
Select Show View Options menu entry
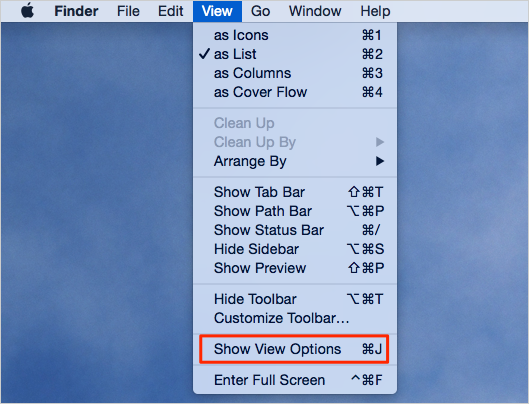pos(295,349)
